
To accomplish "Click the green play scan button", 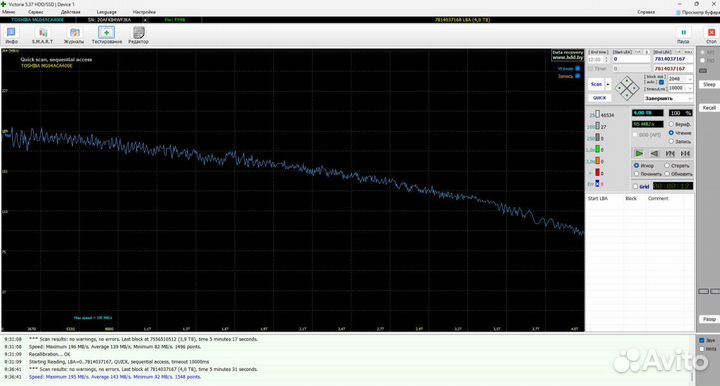I will [x=639, y=153].
